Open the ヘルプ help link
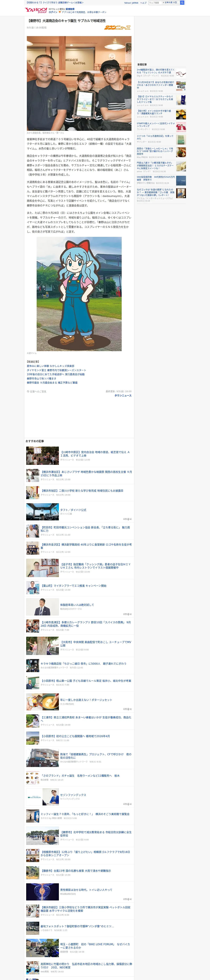 (x=143, y=3)
